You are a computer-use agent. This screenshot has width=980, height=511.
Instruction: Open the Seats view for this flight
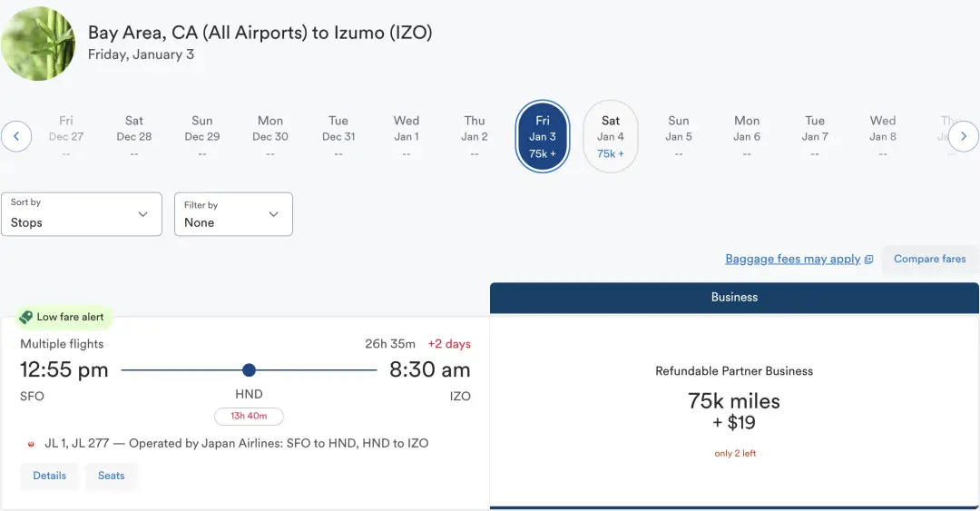(x=112, y=476)
